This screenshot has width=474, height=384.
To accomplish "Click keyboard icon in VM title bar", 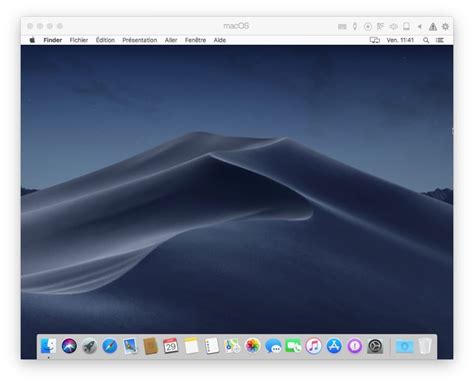I will tap(342, 26).
